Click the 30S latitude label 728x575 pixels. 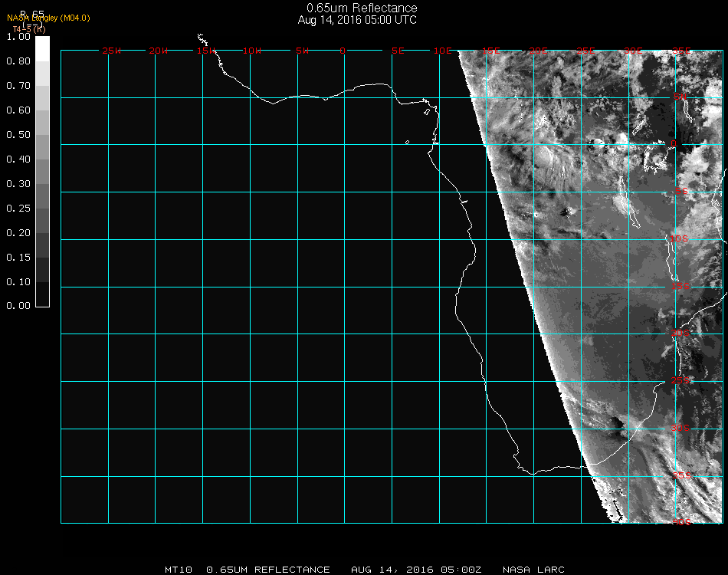680,428
